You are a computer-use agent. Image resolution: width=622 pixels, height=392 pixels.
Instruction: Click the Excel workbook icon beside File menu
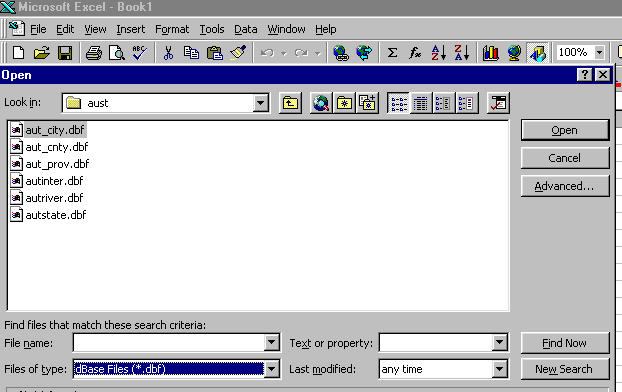point(17,29)
